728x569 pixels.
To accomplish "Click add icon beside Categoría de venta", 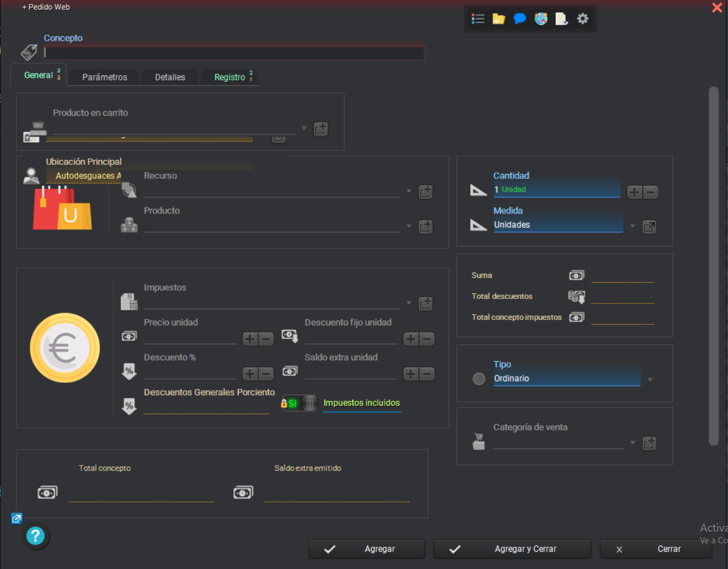I will tap(649, 444).
